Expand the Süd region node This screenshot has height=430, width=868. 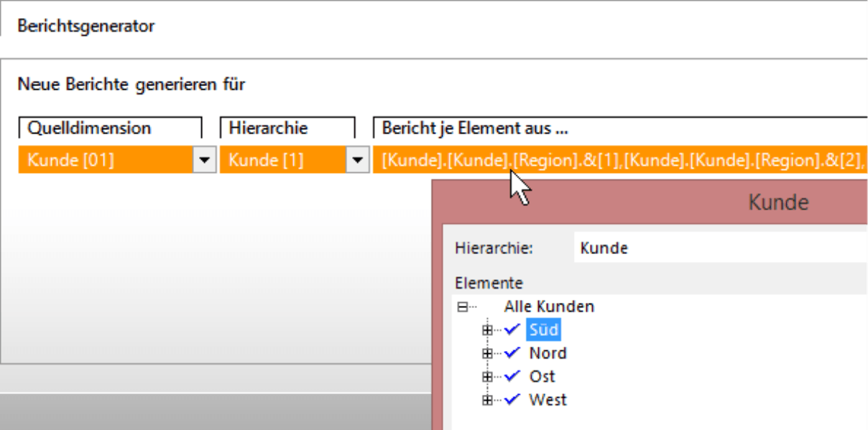point(487,330)
